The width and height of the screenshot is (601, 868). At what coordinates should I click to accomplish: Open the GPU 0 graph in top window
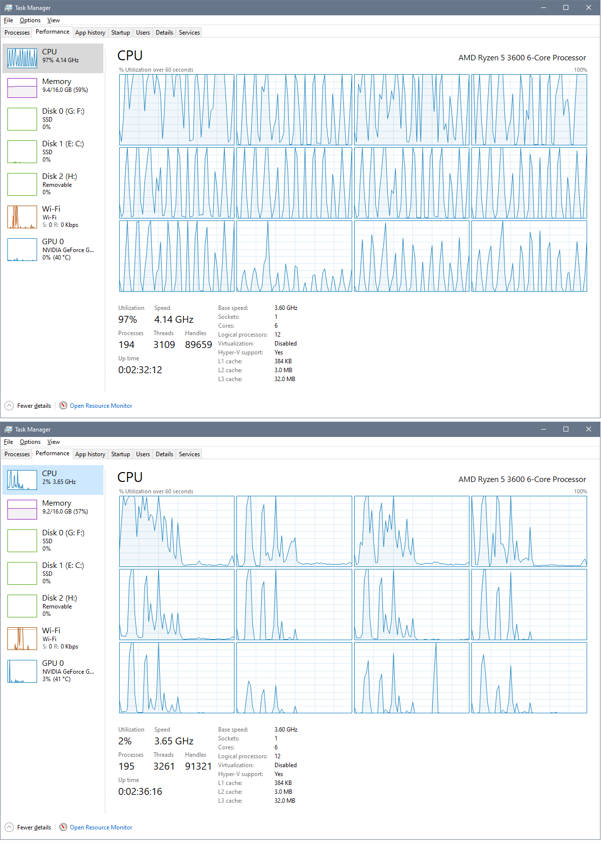pos(22,250)
